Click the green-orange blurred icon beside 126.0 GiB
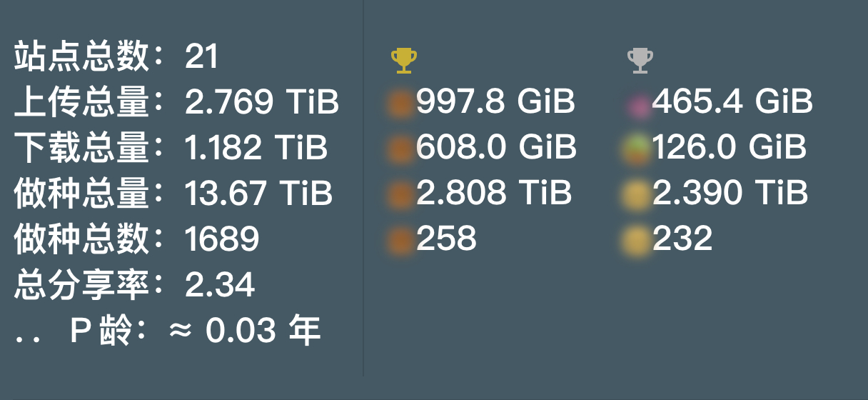This screenshot has height=400, width=868. tap(637, 149)
